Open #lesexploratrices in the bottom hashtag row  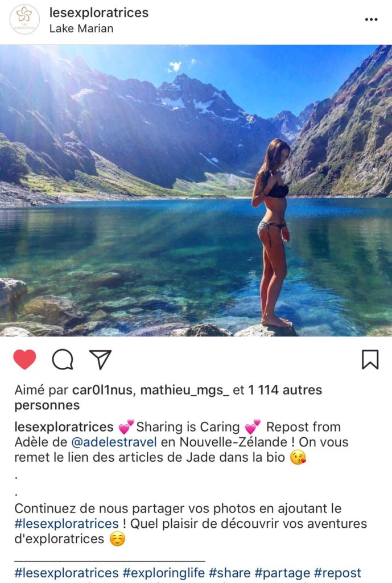tap(67, 573)
